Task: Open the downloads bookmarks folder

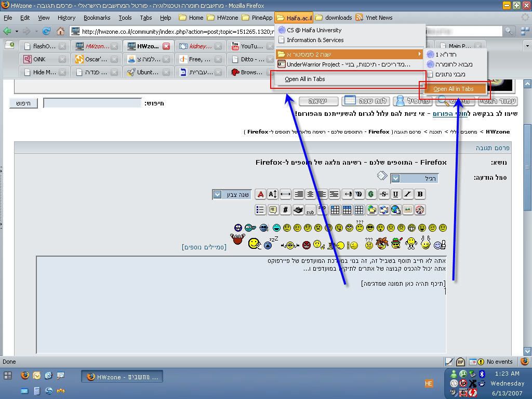Action: (334, 18)
